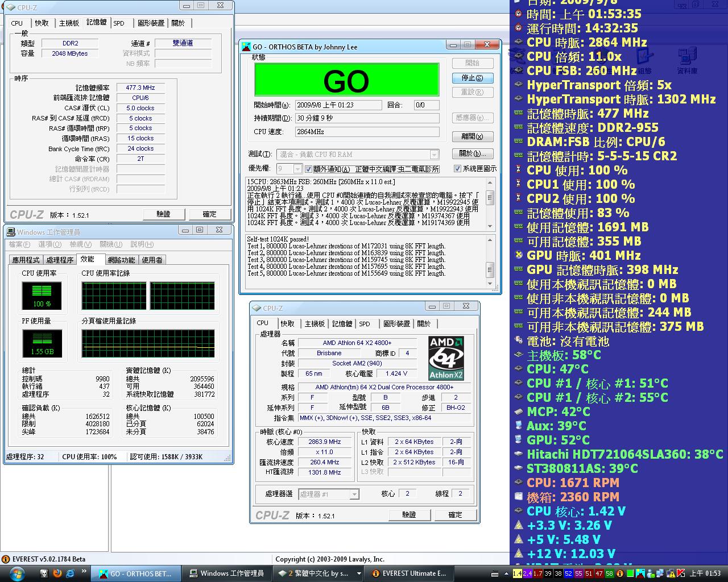Open the 說明(H) menu in Task Manager
This screenshot has width=728, height=582.
pyautogui.click(x=142, y=244)
